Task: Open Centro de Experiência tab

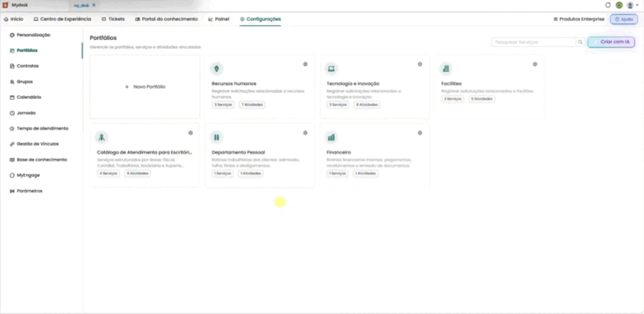Action: [62, 19]
